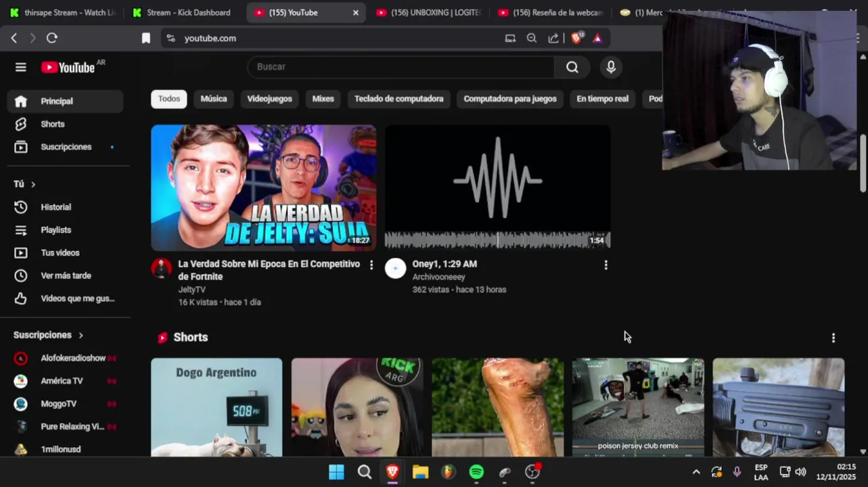Start voice search with microphone icon
This screenshot has height=487, width=868.
pos(611,67)
